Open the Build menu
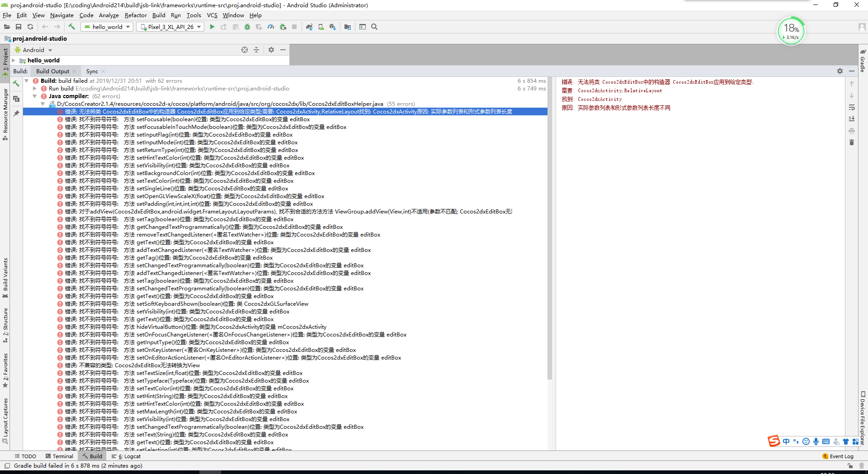This screenshot has height=474, width=868. tap(159, 15)
